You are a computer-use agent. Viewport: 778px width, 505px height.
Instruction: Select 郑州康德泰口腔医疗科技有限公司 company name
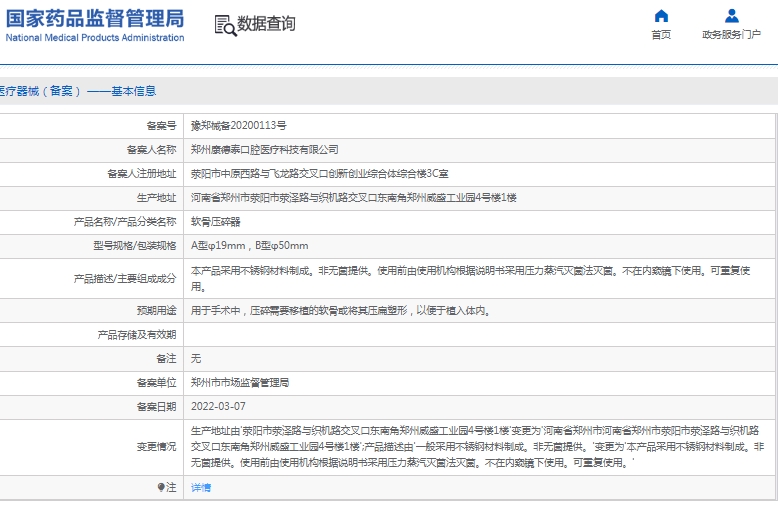[x=265, y=149]
